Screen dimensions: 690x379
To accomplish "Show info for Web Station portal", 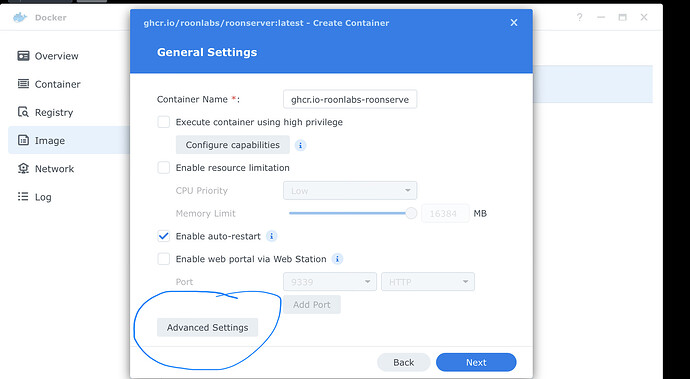I will [337, 259].
